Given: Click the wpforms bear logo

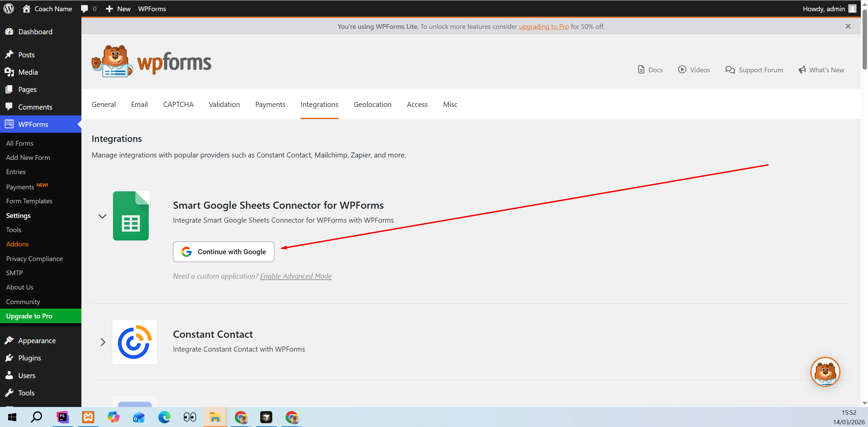Looking at the screenshot, I should [151, 61].
